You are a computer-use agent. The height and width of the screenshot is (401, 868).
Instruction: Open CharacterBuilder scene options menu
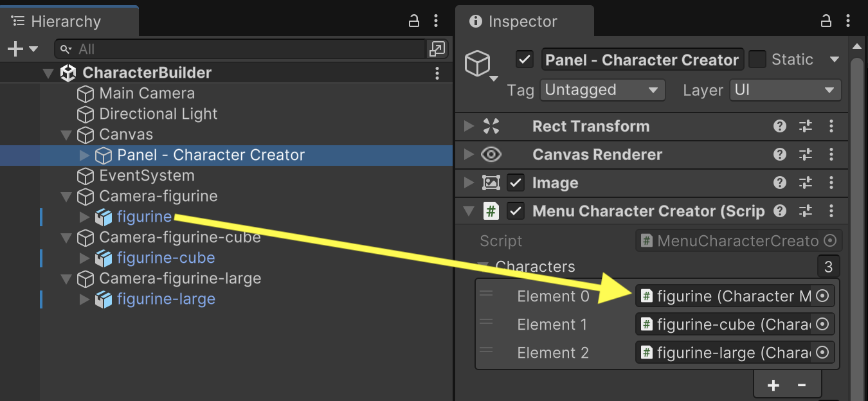tap(437, 73)
